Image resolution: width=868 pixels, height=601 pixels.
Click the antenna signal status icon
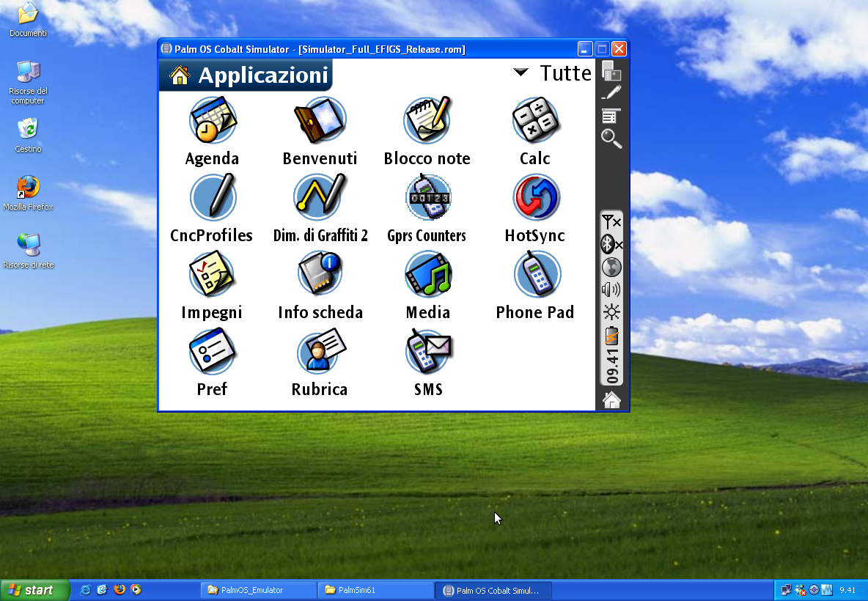pos(611,222)
